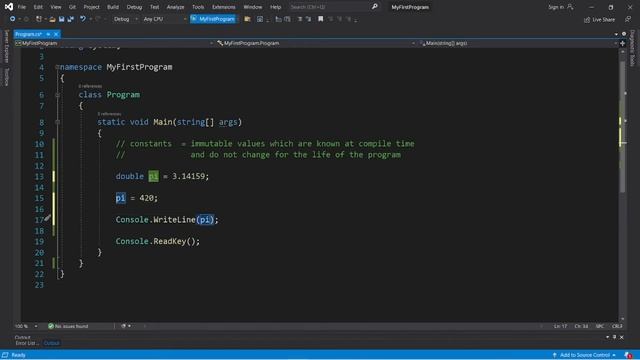Collapse the class Program block
This screenshot has width=640, height=360.
point(57,95)
